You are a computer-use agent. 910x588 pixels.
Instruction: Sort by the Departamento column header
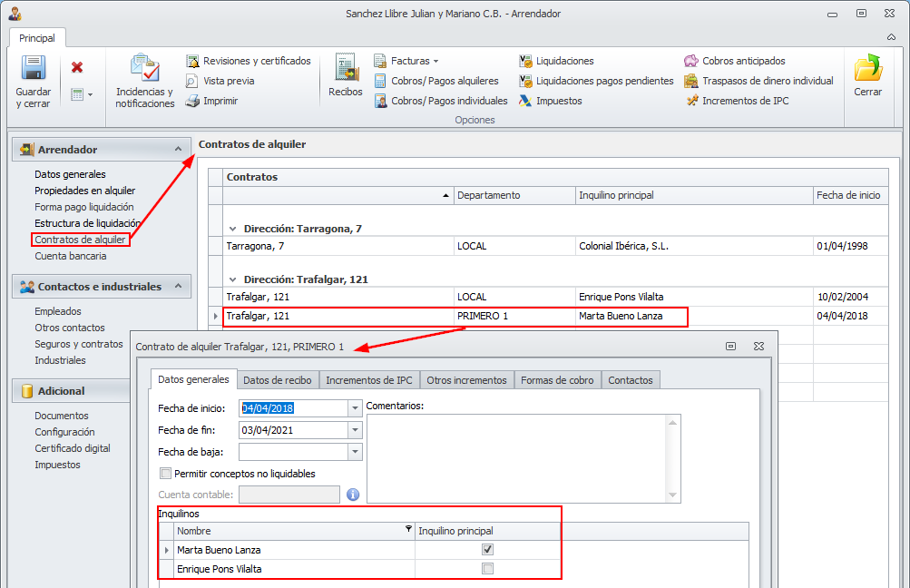[x=514, y=196]
